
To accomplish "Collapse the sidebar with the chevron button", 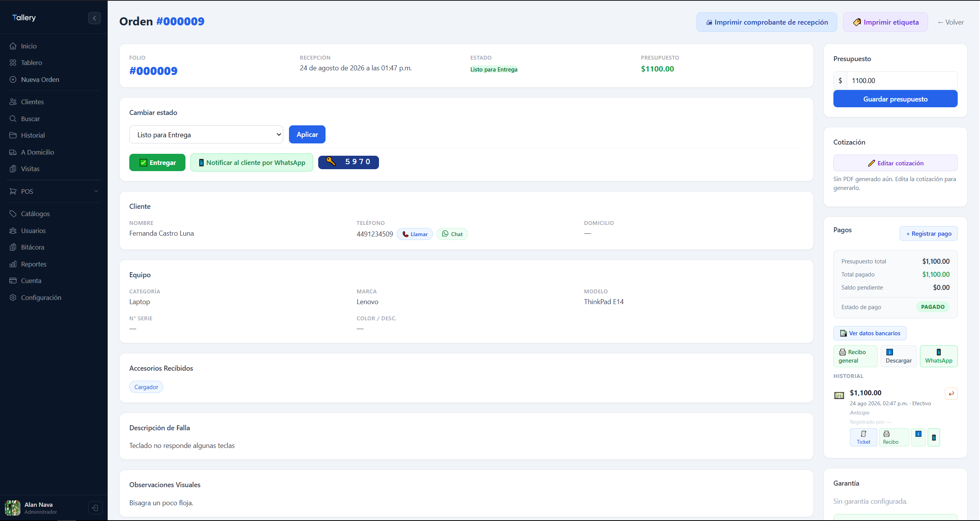I will [x=94, y=18].
